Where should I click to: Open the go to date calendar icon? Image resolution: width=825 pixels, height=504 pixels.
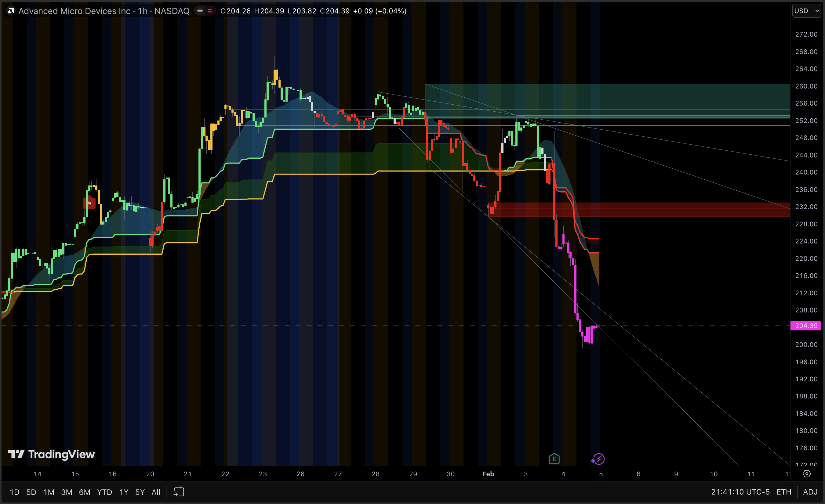tap(179, 491)
